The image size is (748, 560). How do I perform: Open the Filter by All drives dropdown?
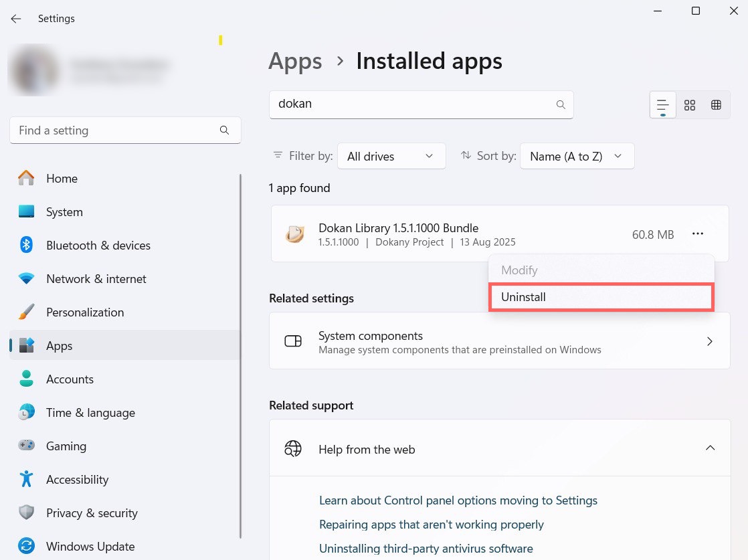pyautogui.click(x=391, y=156)
